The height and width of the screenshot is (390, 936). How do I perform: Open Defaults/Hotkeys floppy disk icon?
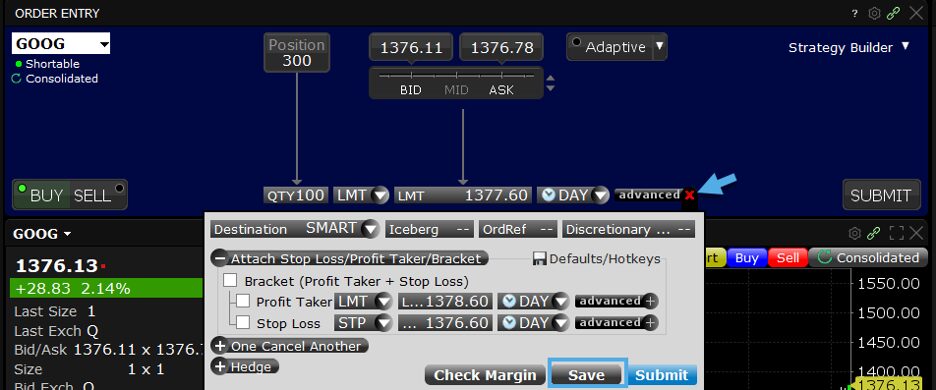[x=540, y=259]
